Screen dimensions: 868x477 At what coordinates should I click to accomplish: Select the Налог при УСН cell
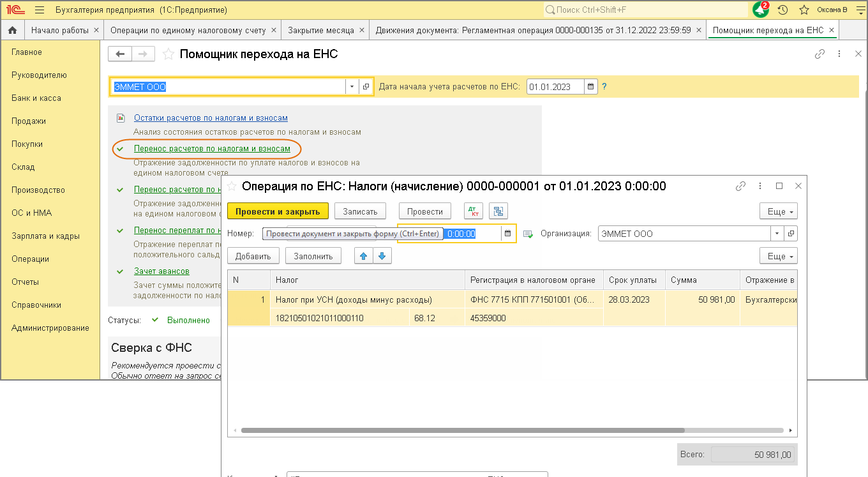pos(368,299)
